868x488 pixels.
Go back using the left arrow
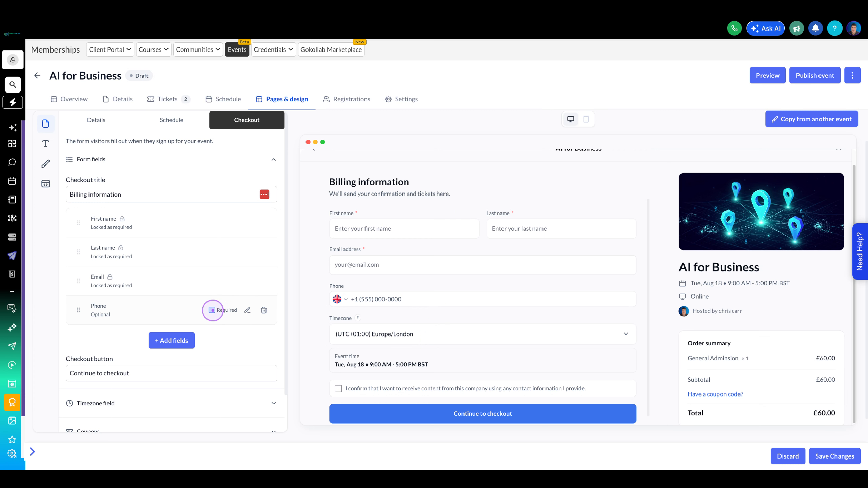(x=37, y=76)
